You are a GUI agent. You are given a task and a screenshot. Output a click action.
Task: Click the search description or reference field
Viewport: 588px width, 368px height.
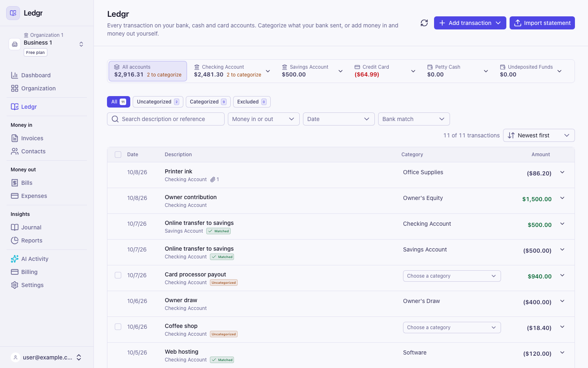pos(166,119)
